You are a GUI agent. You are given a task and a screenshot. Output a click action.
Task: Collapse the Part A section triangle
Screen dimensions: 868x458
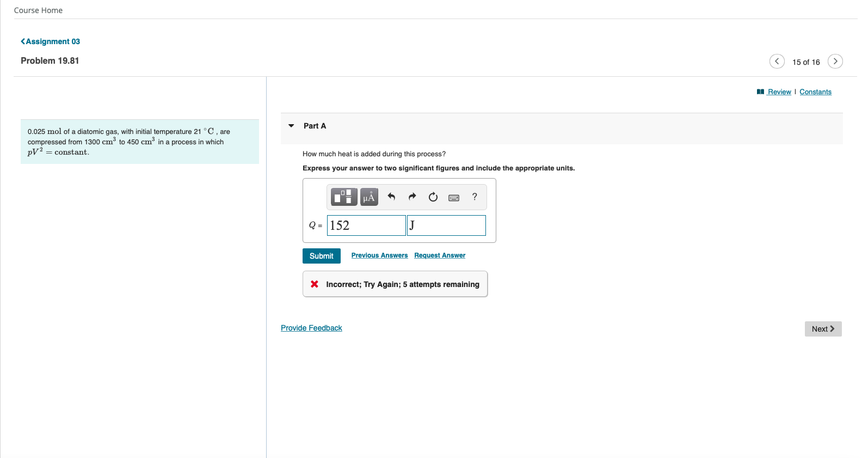(x=291, y=126)
